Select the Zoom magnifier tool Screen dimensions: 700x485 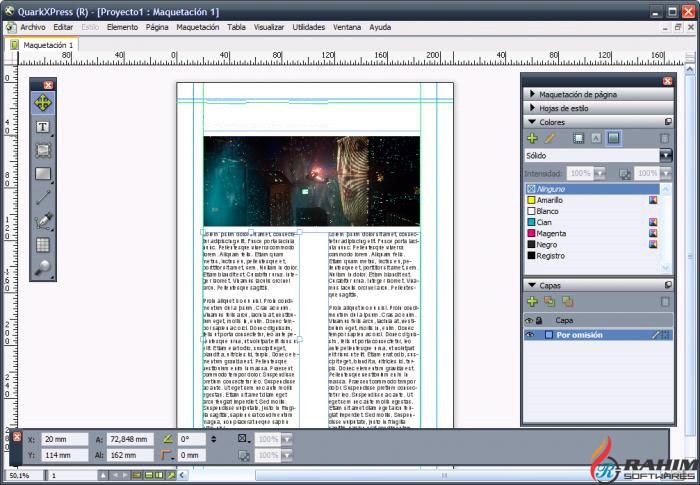point(43,267)
